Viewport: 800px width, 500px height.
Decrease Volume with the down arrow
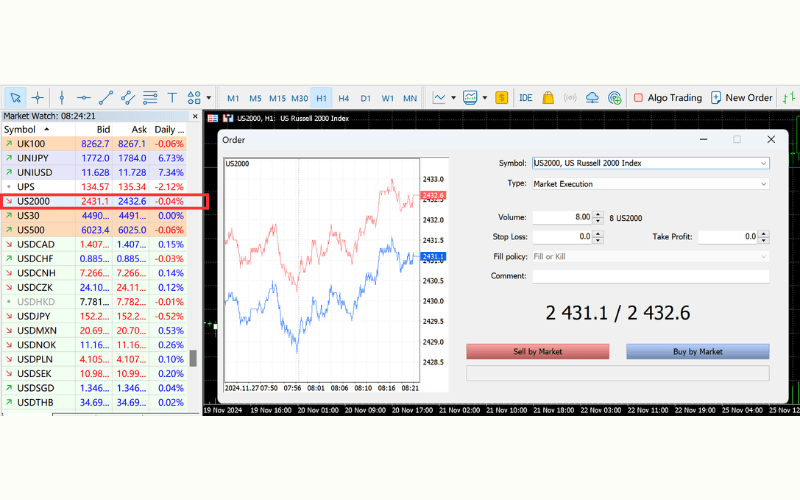[598, 221]
